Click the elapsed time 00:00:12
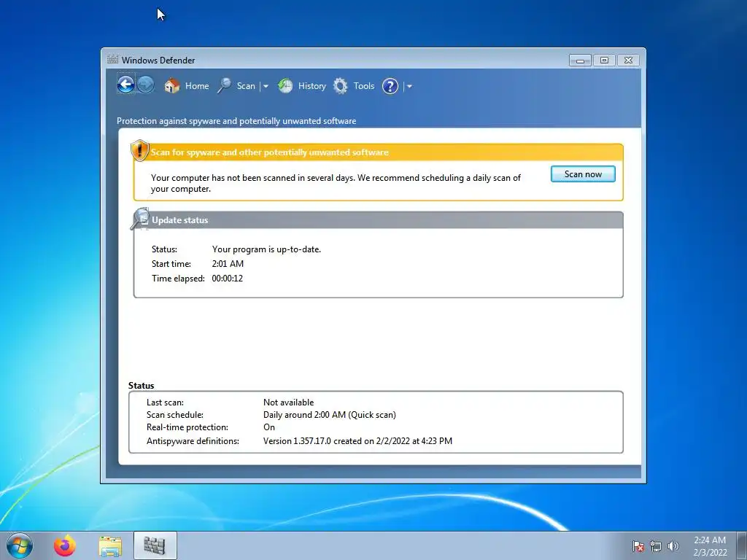747x560 pixels. [228, 278]
